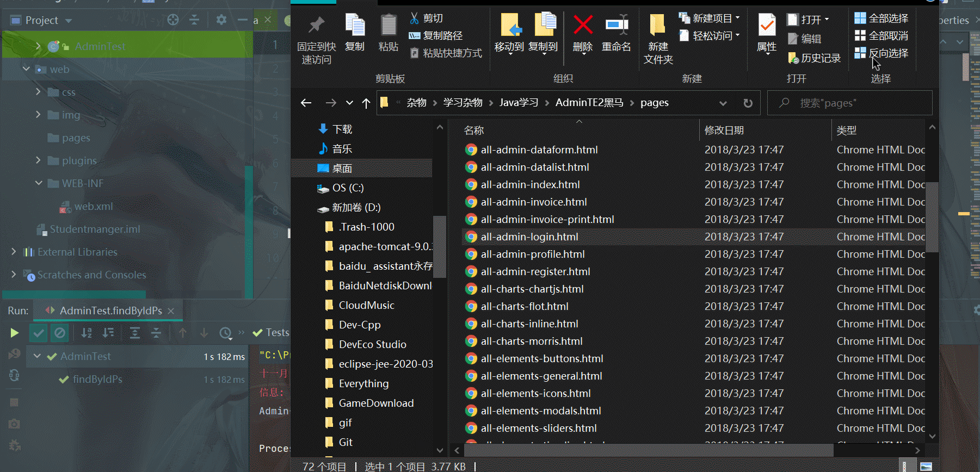Click IntelliJ Project panel settings gear
The image size is (980, 472).
(x=221, y=20)
